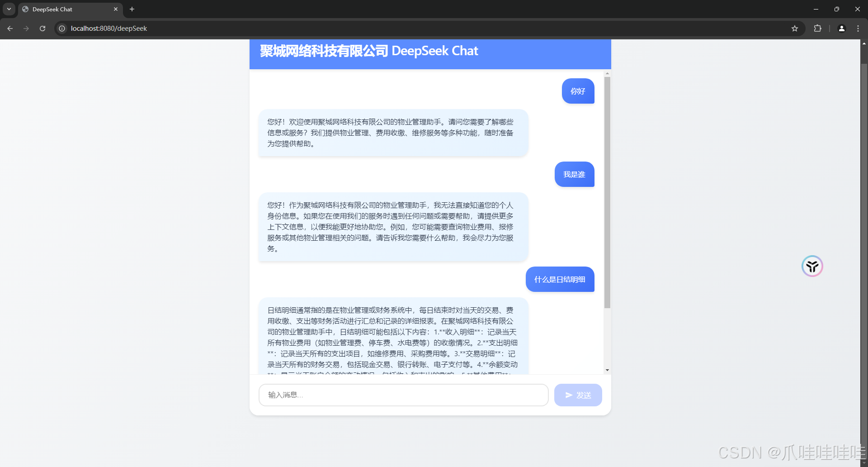Restore down the browser window

pyautogui.click(x=837, y=9)
